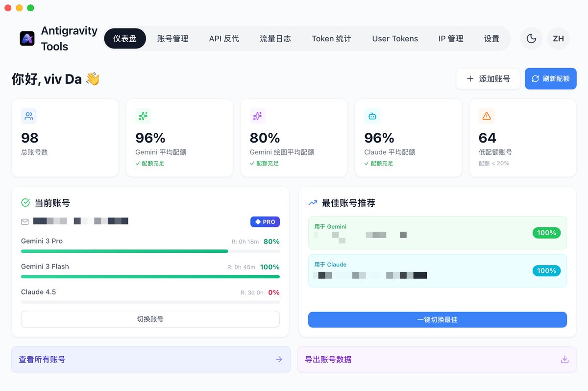Click green sparkle icon on Gemini 平均配额 card
This screenshot has width=588, height=391.
point(143,116)
